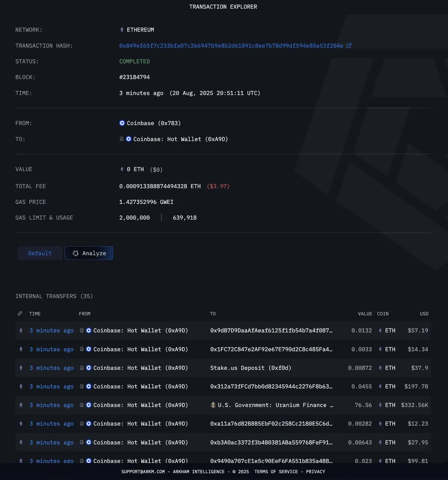448x480 pixels.
Task: Open recipient address 0xb3A0ac3372f3b4B0381ABa559768FeF91…
Action: [271, 442]
